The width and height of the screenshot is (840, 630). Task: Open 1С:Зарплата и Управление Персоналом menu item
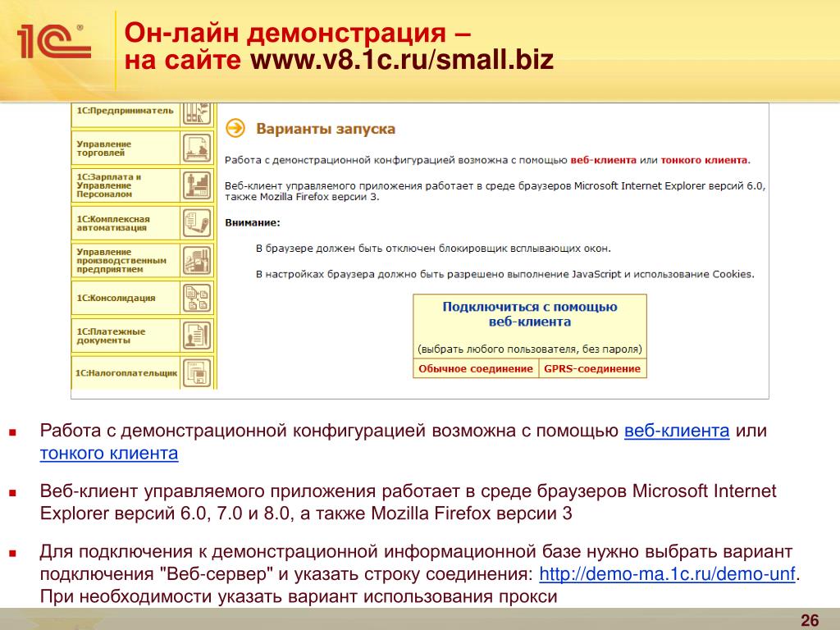(x=109, y=185)
